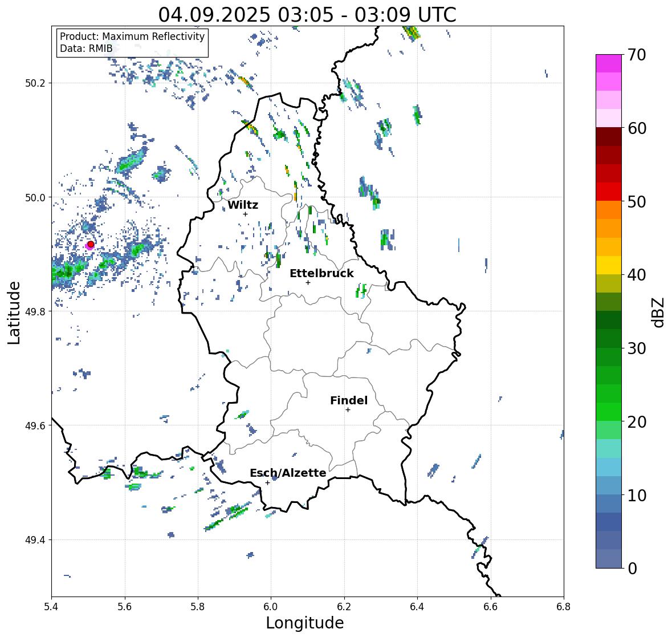Click the latitude tick label 49.4
The image size is (672, 637).
pyautogui.click(x=35, y=540)
